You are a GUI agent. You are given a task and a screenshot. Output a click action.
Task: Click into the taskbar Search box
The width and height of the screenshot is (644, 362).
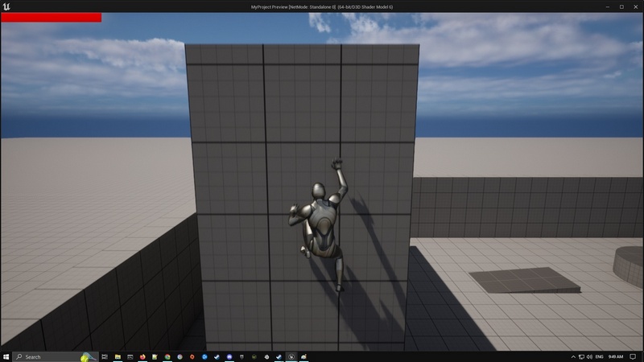coord(48,356)
